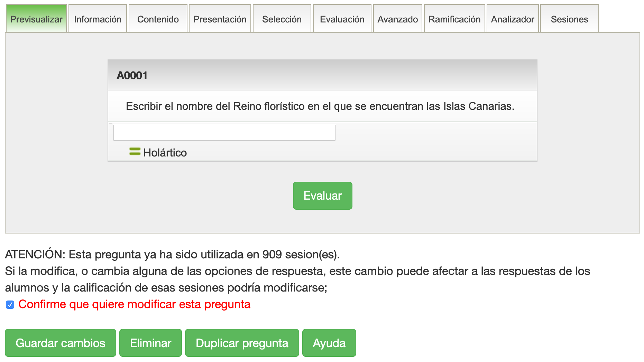Open Ayuda help button

[329, 343]
